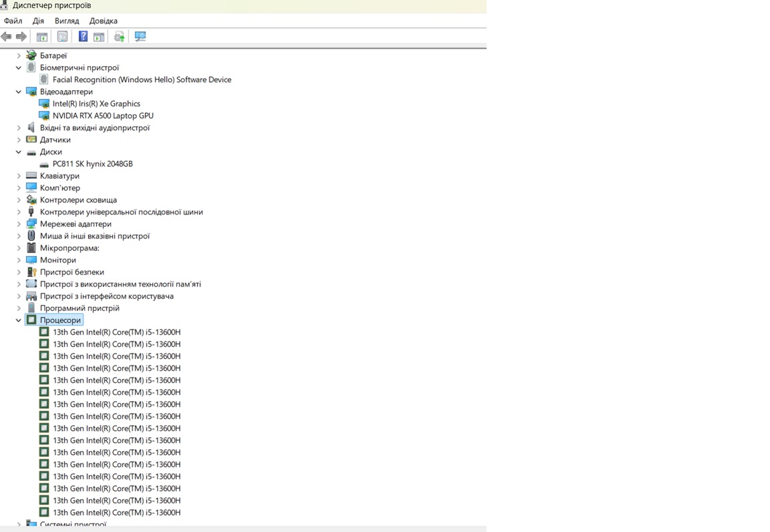The height and width of the screenshot is (532, 770).
Task: Click the Програмний пристрій icon
Action: [31, 308]
